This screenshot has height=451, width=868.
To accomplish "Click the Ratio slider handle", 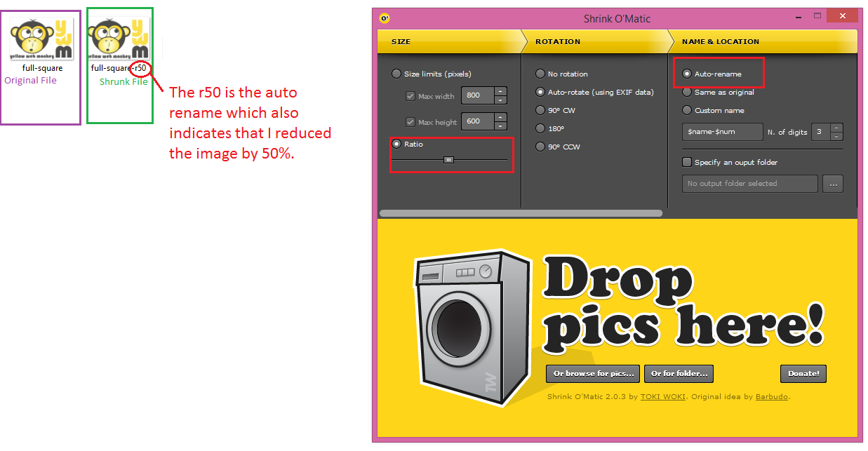I will pos(449,160).
